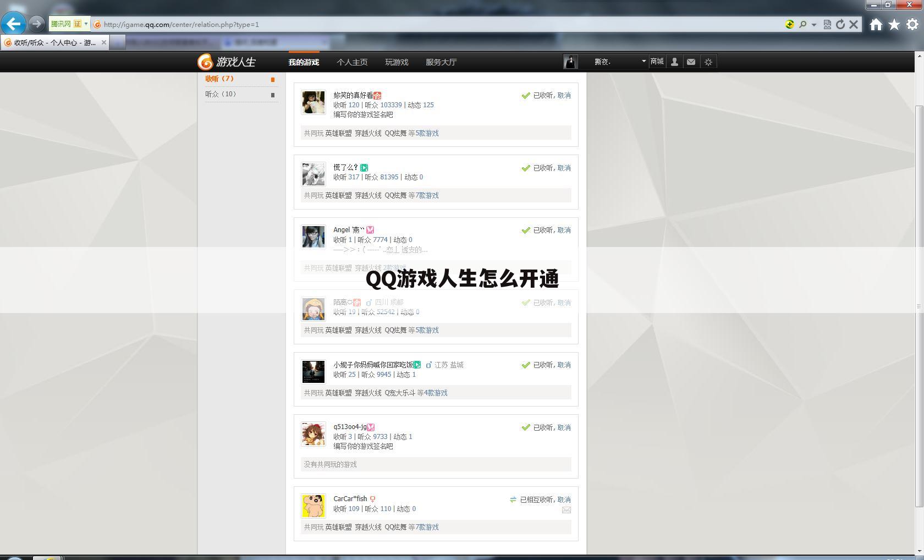This screenshot has width=924, height=560.
Task: Click avatar of q513oo4-jg user
Action: tap(313, 434)
